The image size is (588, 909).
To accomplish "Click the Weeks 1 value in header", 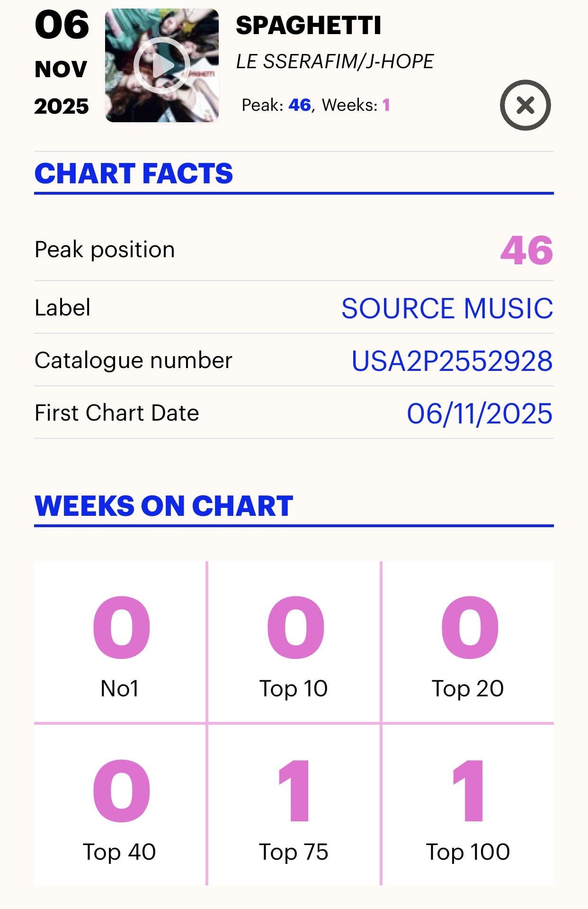I will pyautogui.click(x=386, y=105).
